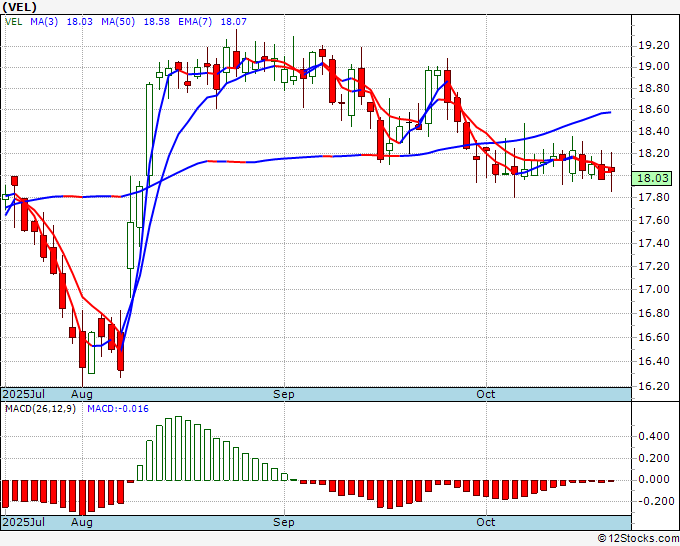Click the 17.20 price axis label

[x=654, y=266]
